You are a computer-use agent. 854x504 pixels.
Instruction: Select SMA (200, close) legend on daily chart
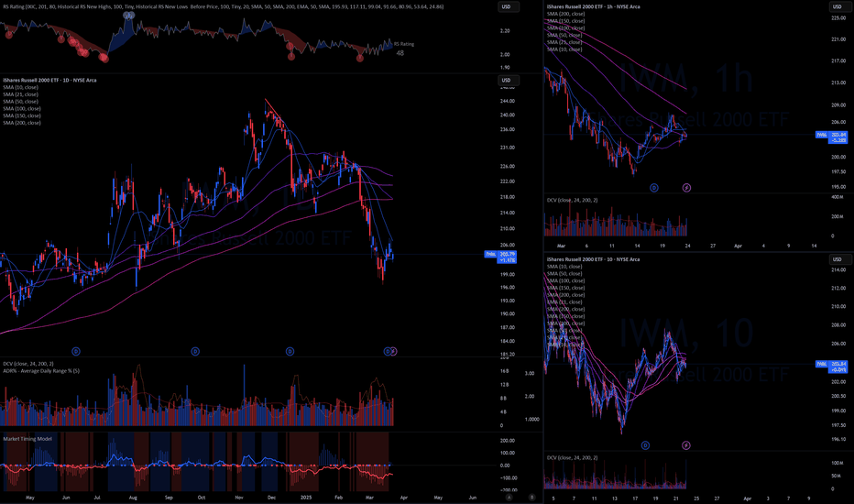(22, 123)
